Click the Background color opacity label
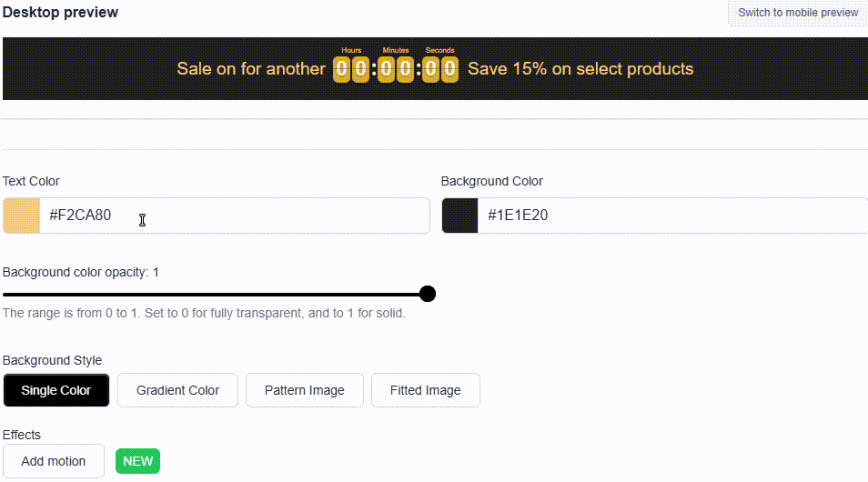The width and height of the screenshot is (868, 482). pos(81,272)
